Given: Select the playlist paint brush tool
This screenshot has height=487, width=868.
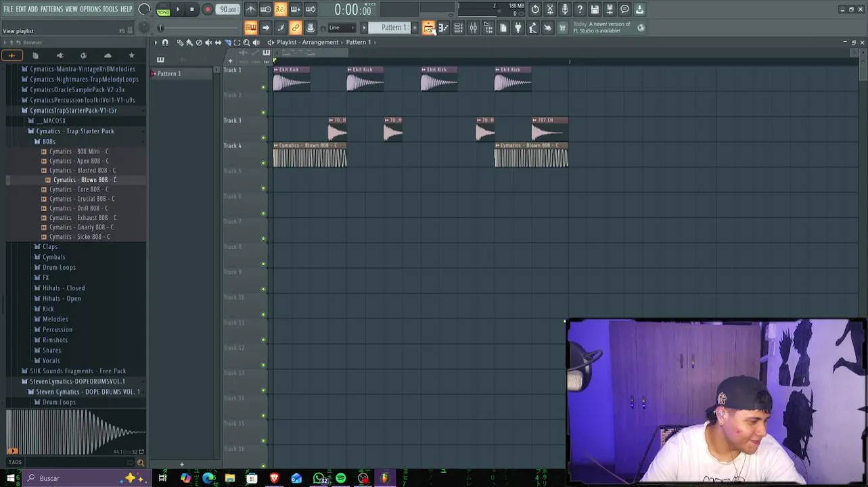Looking at the screenshot, I should [x=189, y=43].
